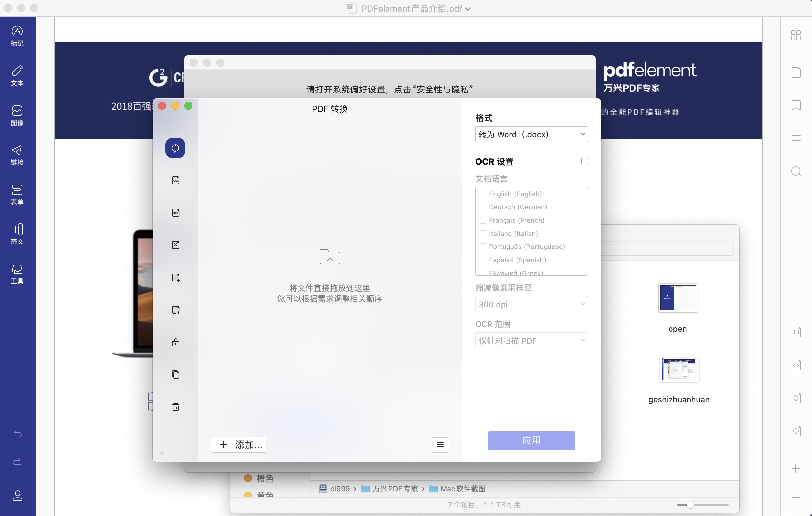Screen dimensions: 812x516
Task: Select the watermark batch icon with diagonal lines
Action: point(175,245)
